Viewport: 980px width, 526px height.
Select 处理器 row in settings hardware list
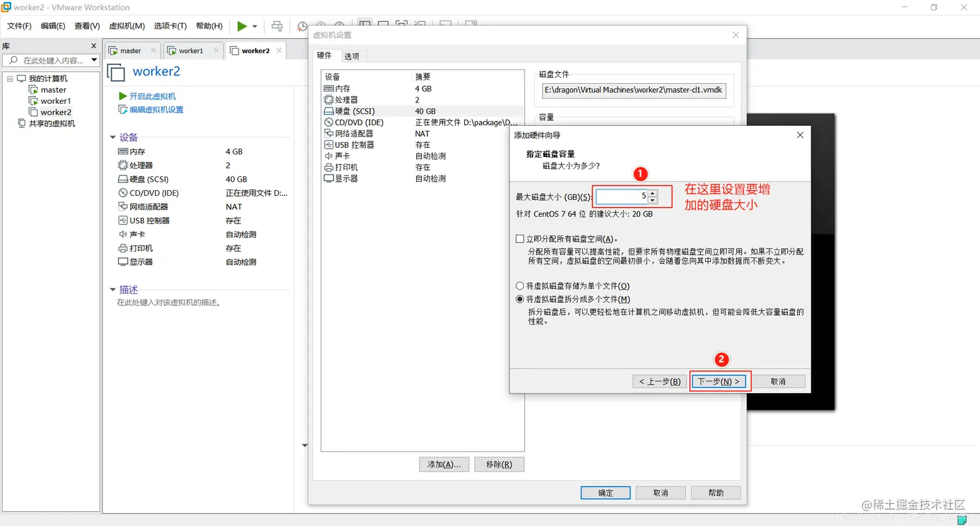coord(422,100)
